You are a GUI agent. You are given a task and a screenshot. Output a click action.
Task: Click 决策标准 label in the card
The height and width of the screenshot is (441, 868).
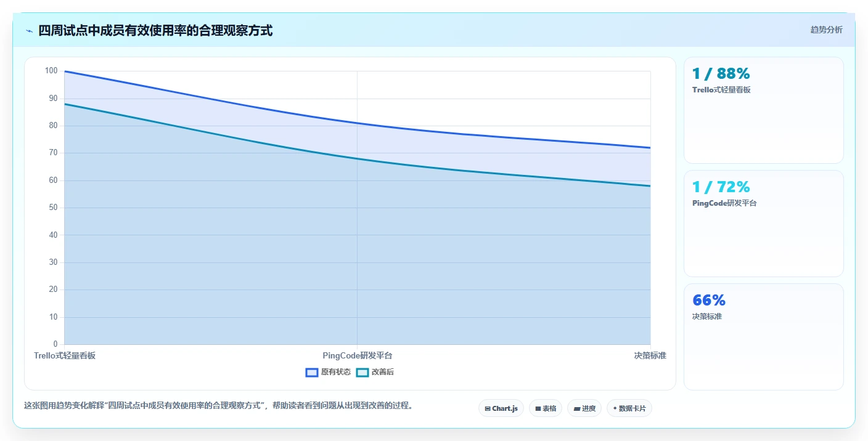707,317
